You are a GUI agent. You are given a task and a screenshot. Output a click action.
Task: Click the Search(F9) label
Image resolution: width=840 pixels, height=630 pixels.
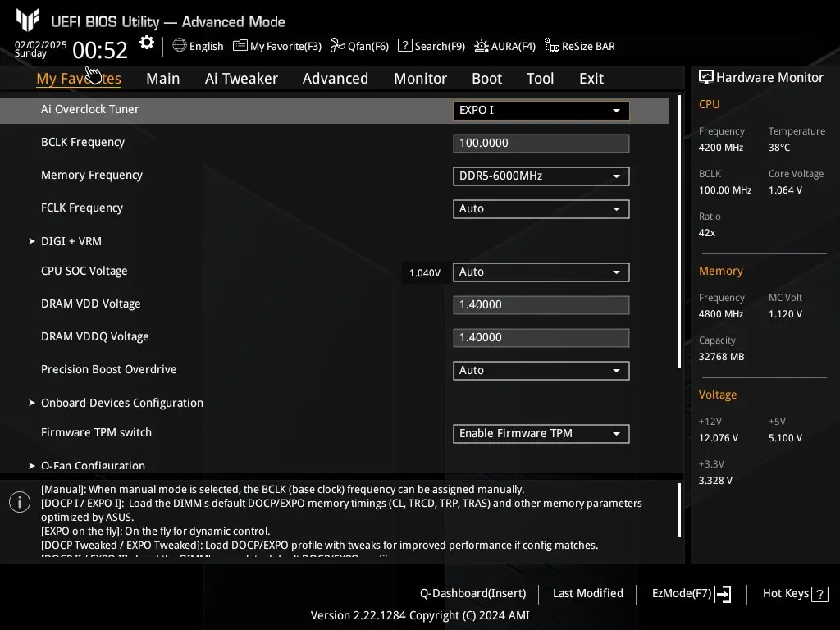coord(440,47)
